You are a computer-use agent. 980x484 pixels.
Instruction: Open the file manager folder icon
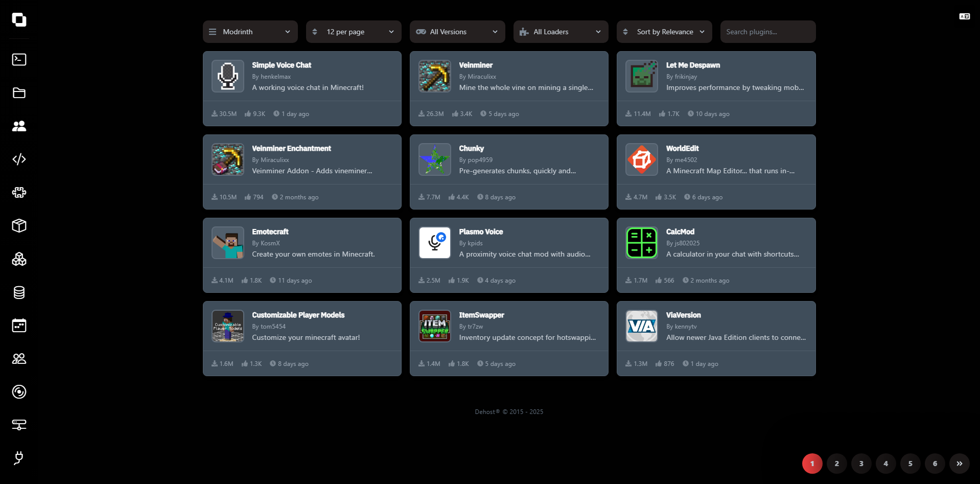pos(19,93)
